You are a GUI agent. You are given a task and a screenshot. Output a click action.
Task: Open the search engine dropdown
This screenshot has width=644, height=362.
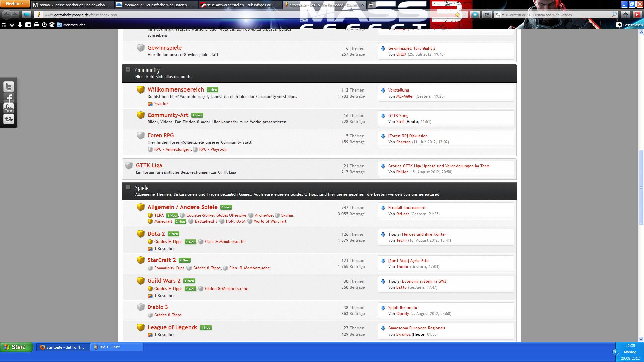499,15
